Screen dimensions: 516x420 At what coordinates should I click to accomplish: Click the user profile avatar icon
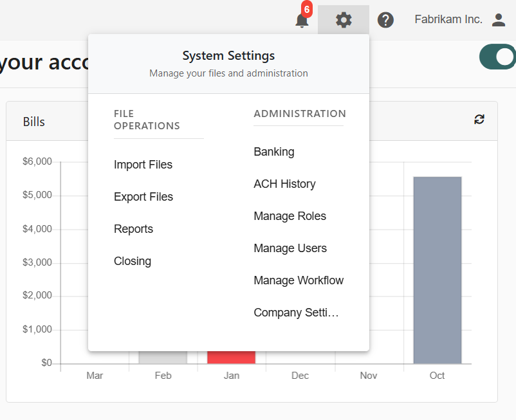499,20
